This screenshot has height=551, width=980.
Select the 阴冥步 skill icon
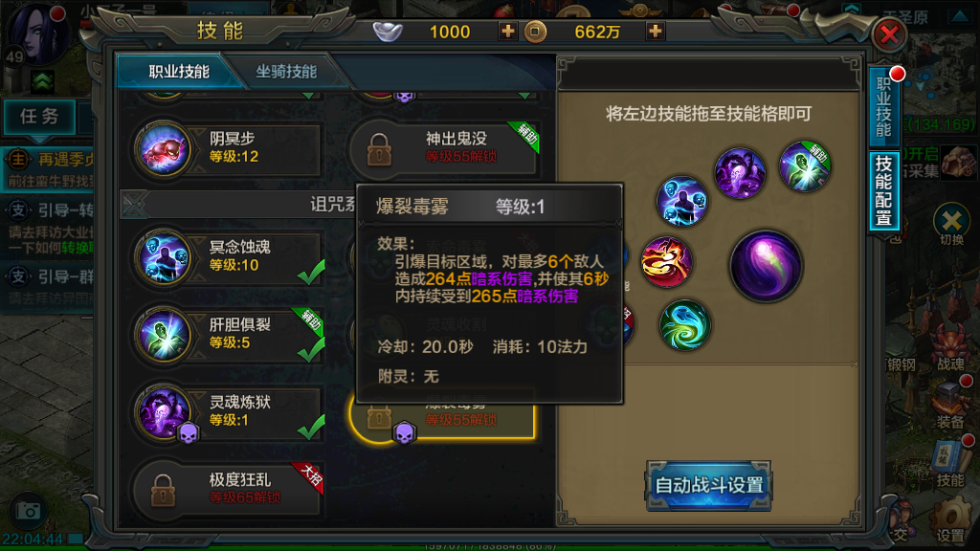pos(164,148)
